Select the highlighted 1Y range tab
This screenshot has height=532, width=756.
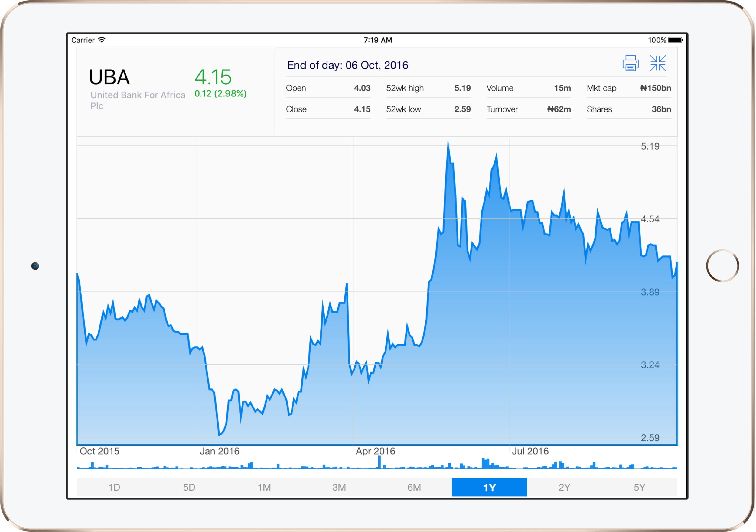tap(489, 487)
